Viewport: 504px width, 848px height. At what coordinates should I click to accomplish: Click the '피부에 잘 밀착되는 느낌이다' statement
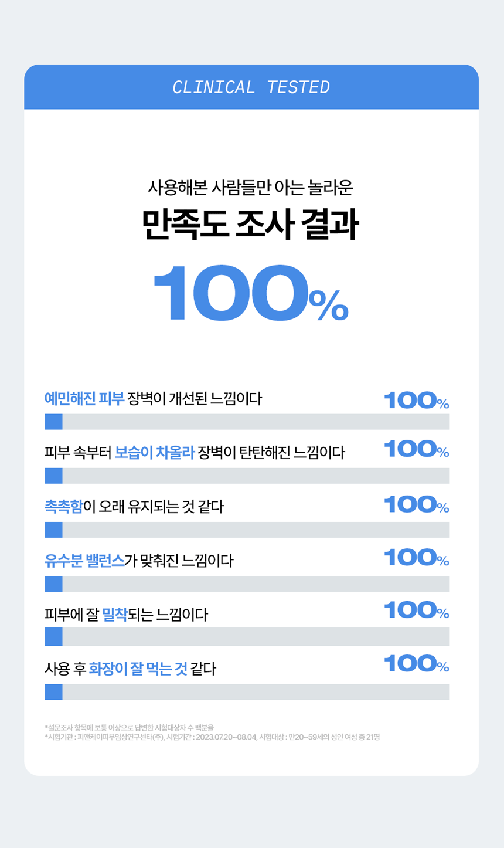coord(126,615)
